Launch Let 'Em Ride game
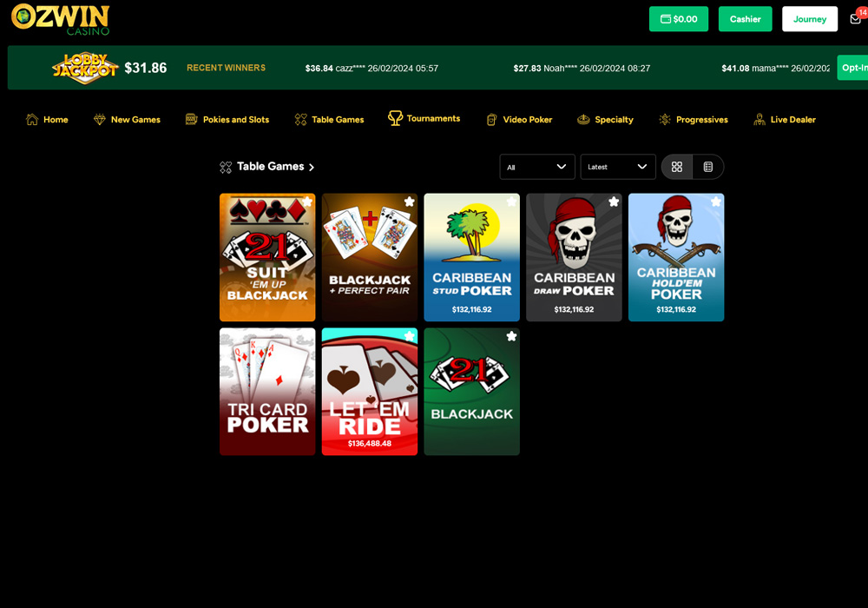 370,392
